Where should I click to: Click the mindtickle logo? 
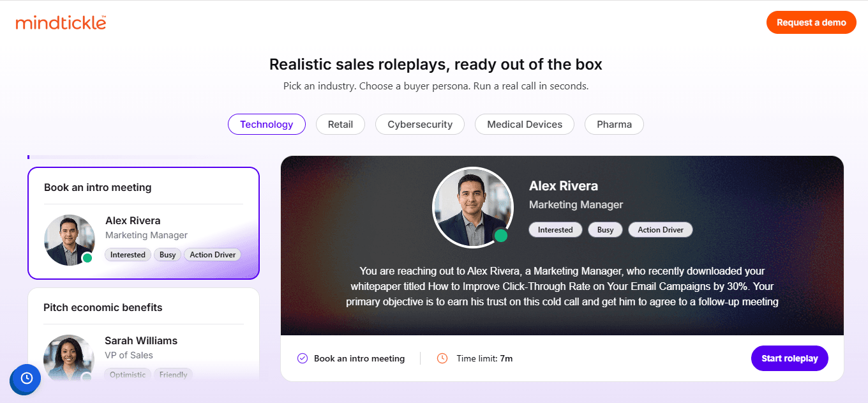click(x=61, y=23)
